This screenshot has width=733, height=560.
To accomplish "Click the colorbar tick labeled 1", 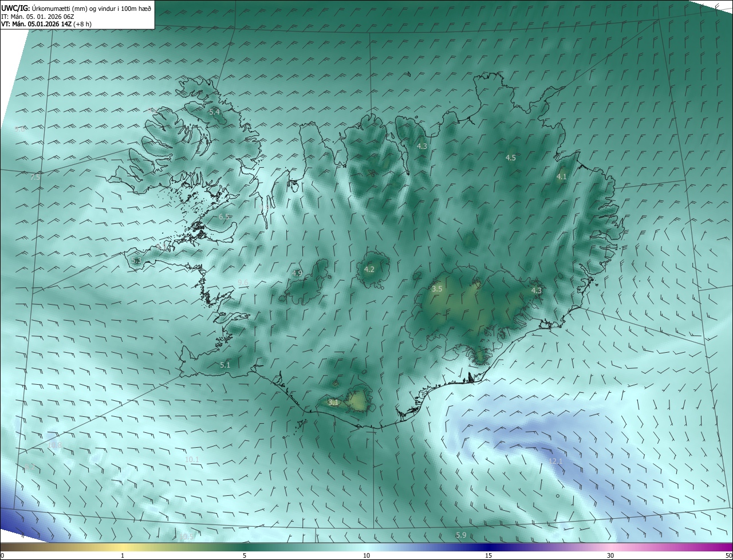I will click(x=123, y=555).
